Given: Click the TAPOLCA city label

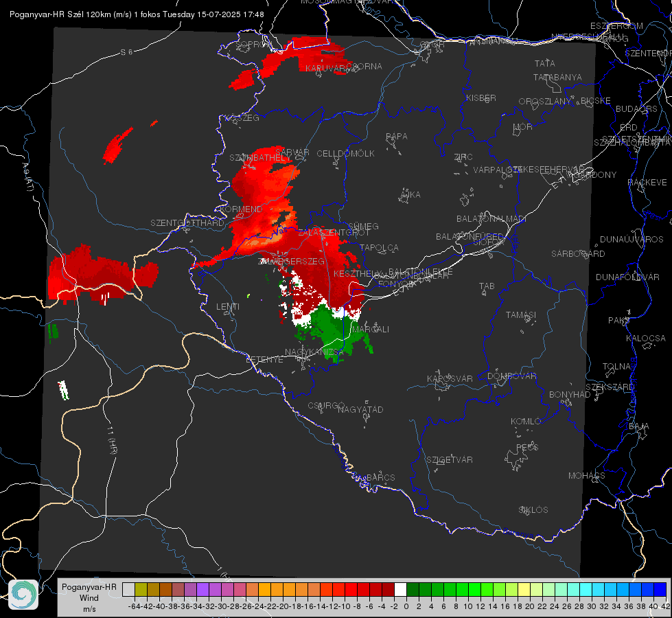Looking at the screenshot, I should (379, 248).
